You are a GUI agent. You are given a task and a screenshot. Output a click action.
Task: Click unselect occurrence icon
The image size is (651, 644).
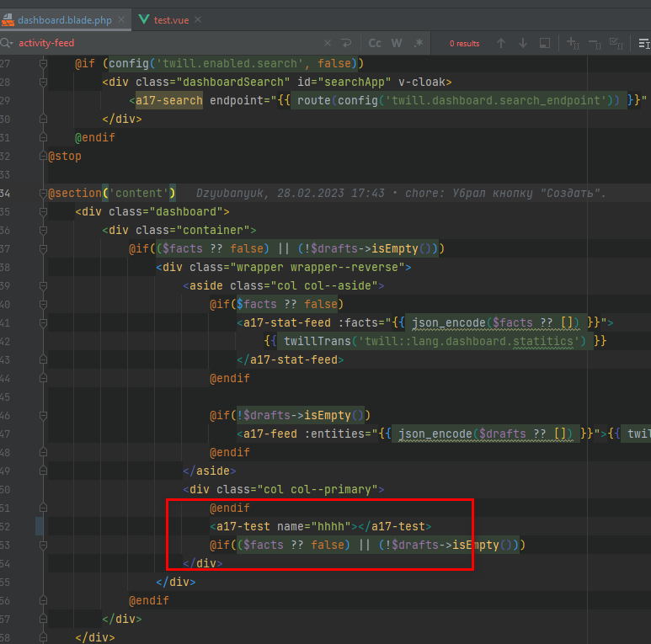click(595, 43)
